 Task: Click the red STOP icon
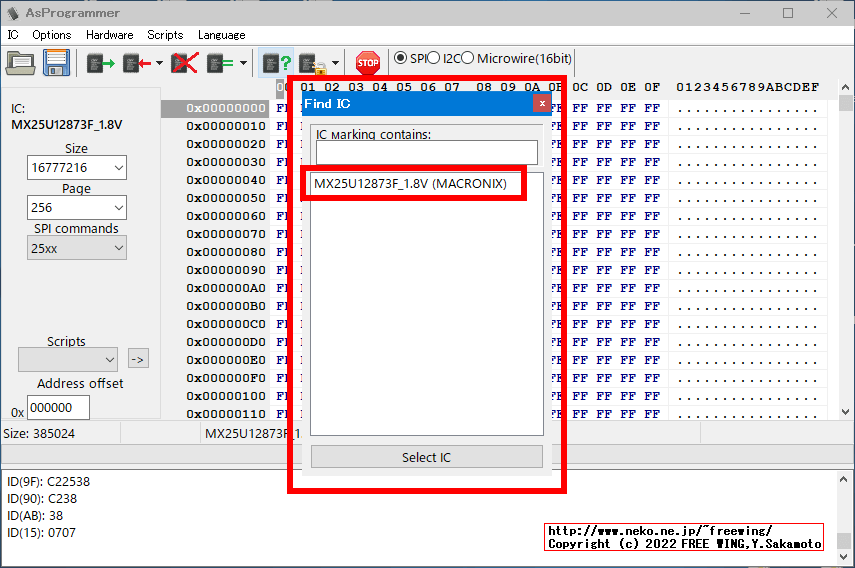click(368, 63)
